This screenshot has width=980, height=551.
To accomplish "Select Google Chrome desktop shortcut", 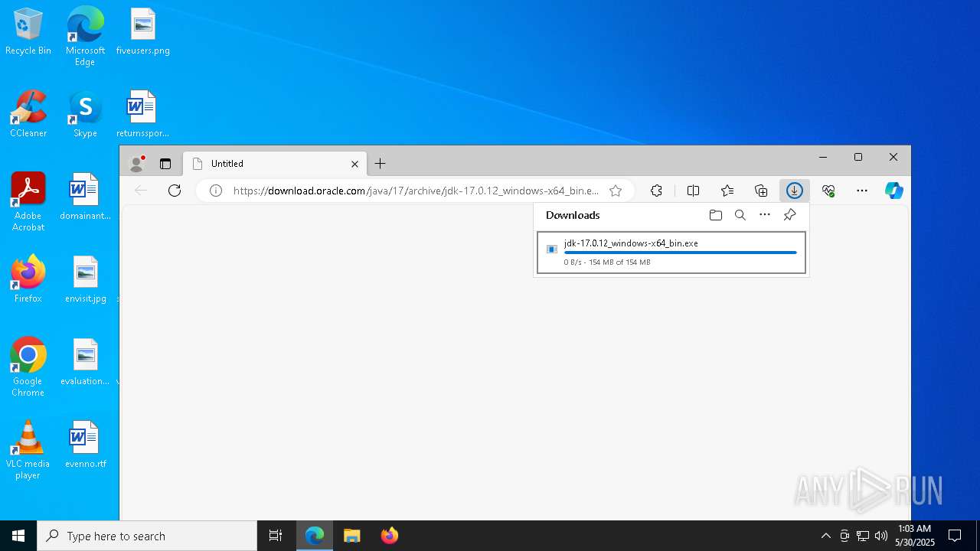I will coord(28,367).
